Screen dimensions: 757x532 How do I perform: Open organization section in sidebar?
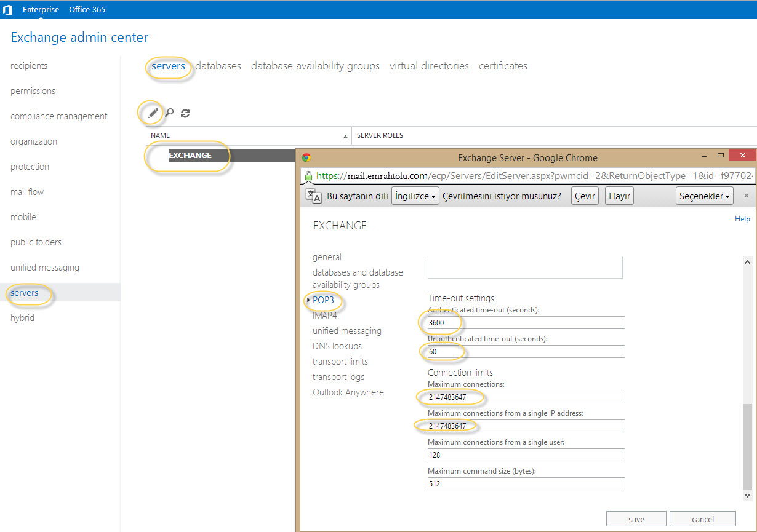[x=34, y=141]
